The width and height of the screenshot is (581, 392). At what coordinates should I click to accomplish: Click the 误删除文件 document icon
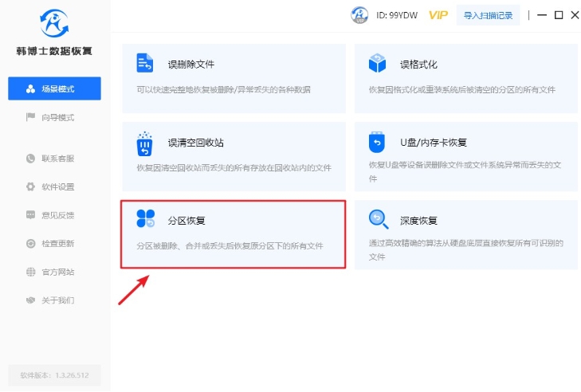[x=144, y=64]
